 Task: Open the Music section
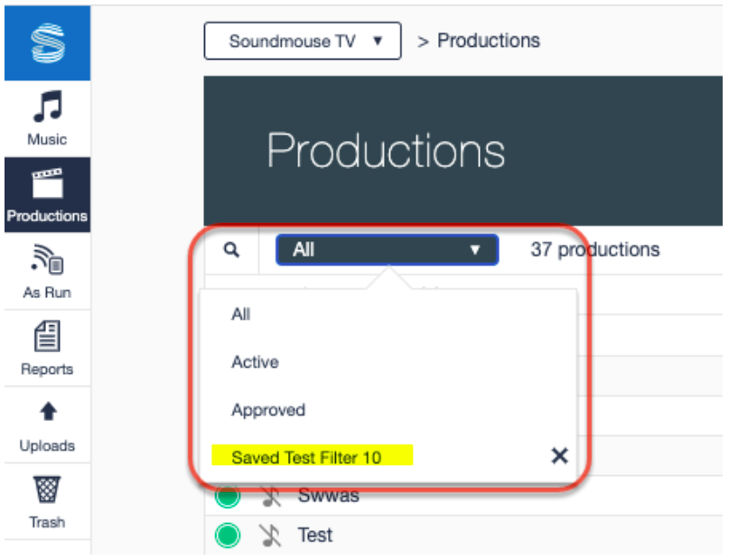click(x=47, y=118)
